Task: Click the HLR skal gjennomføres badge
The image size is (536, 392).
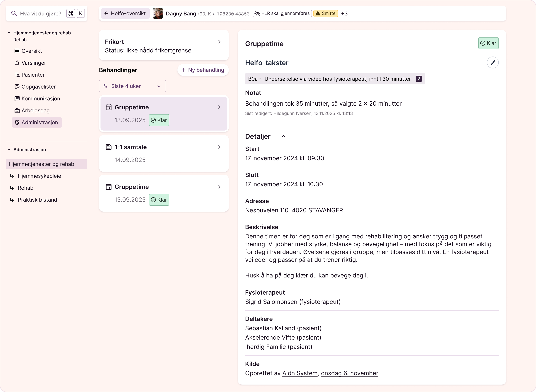Action: coord(282,14)
